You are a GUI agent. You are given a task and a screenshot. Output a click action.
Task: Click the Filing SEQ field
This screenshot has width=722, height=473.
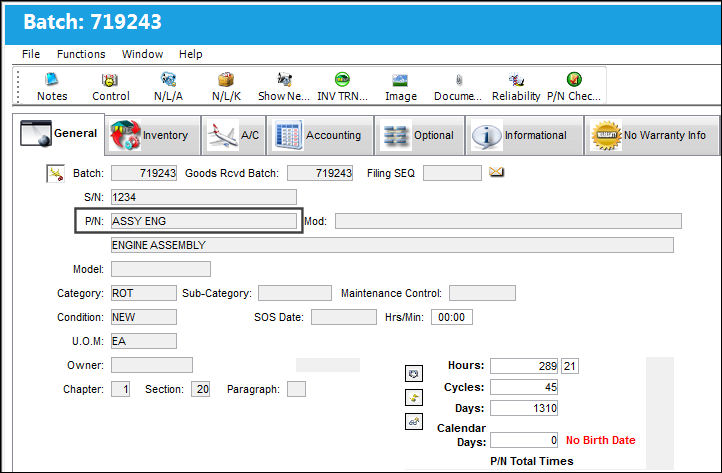point(452,173)
